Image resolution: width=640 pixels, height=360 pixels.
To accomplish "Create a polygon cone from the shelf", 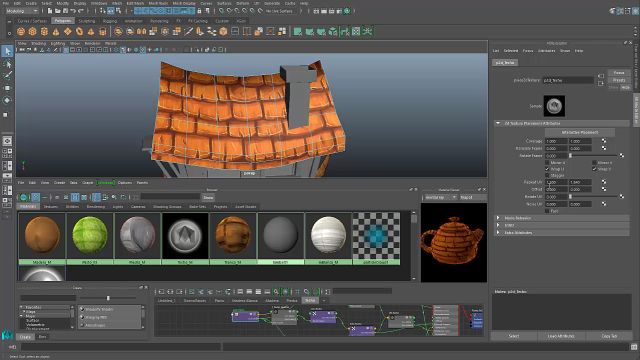I will (56, 31).
